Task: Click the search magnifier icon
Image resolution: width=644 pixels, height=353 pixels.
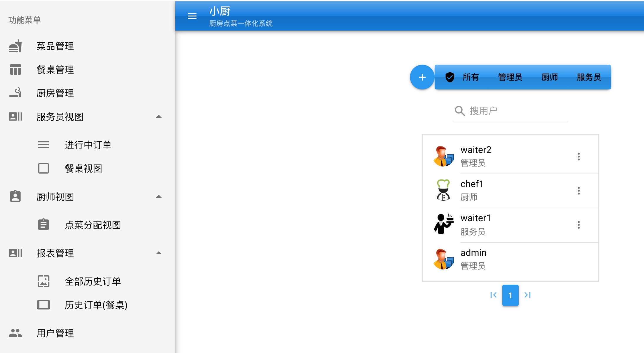Action: coord(460,111)
